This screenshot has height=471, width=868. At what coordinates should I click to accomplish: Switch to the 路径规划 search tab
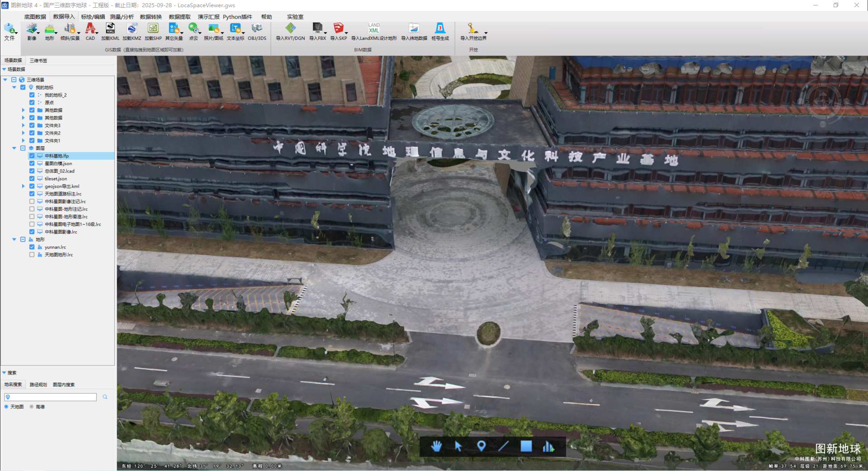coord(38,385)
